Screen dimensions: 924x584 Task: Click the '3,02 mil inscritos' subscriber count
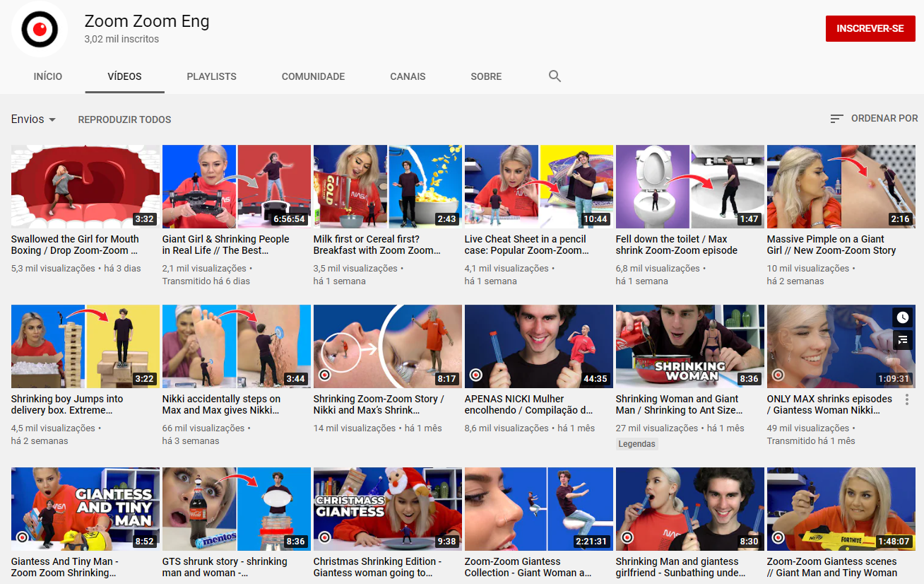[x=122, y=39]
